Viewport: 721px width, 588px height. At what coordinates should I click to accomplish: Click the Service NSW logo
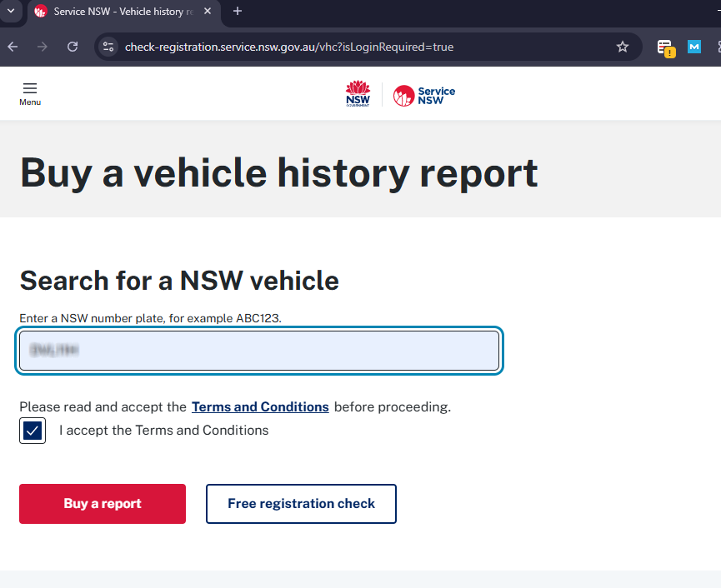424,96
